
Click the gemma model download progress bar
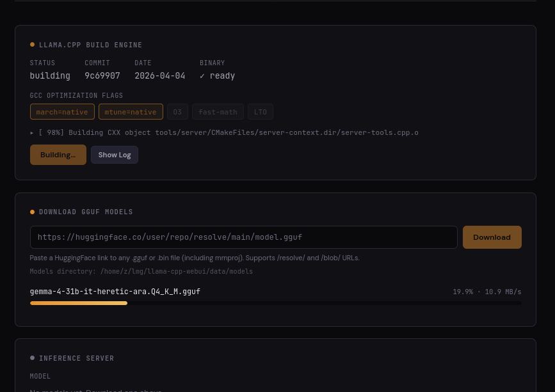pos(275,303)
